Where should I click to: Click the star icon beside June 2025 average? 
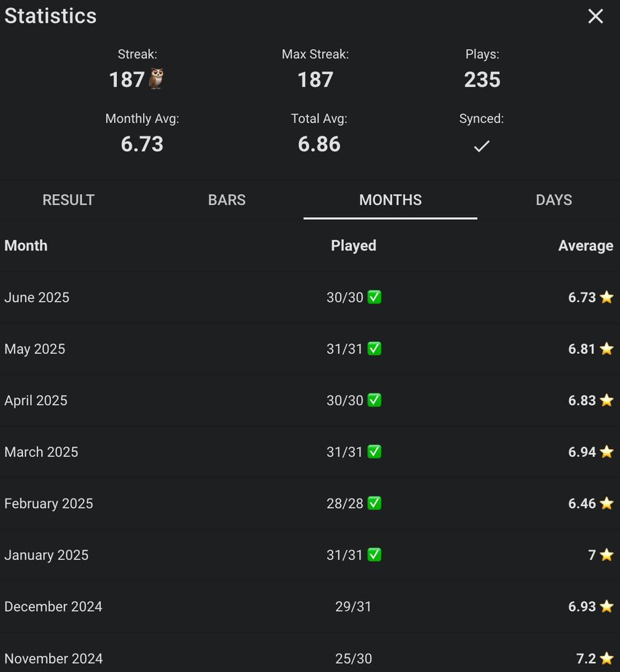click(607, 297)
